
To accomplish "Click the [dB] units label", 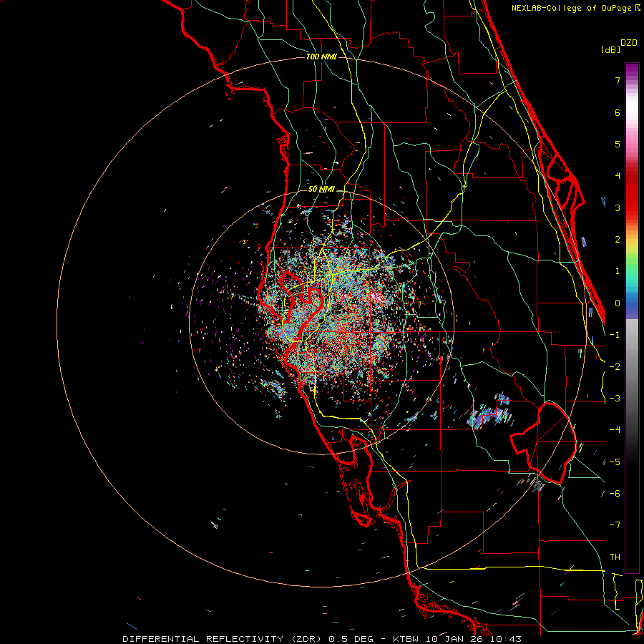I will click(x=611, y=49).
